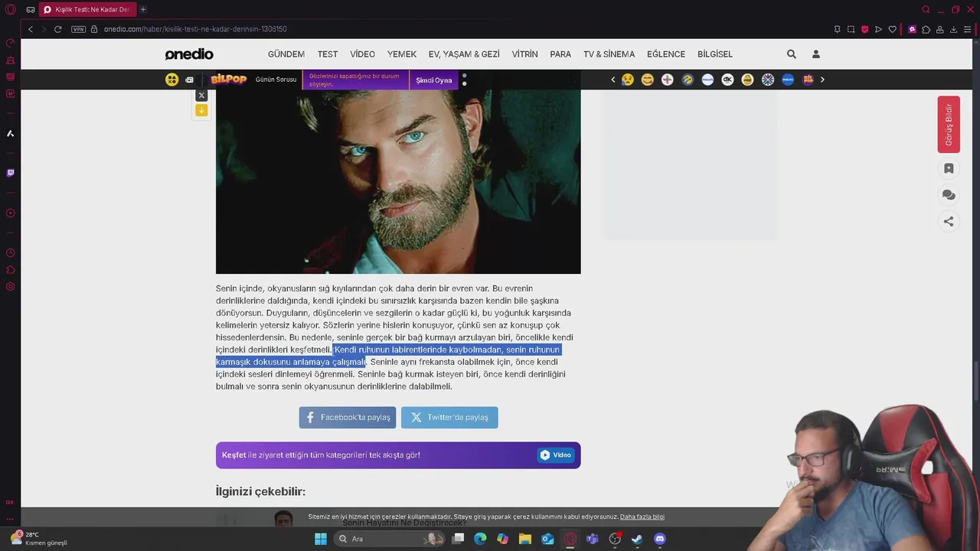The image size is (980, 551).
Task: Open the VİDEO menu section
Action: click(363, 54)
